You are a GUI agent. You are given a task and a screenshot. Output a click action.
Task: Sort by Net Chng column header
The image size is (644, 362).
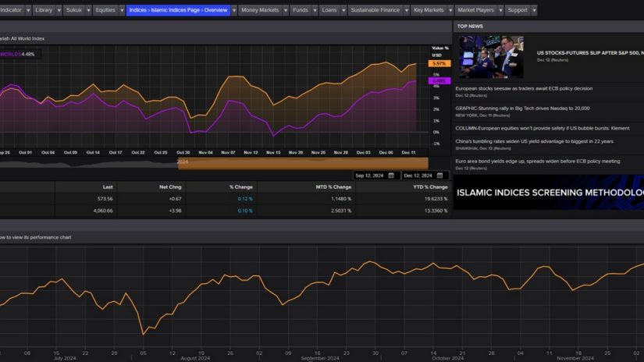170,187
